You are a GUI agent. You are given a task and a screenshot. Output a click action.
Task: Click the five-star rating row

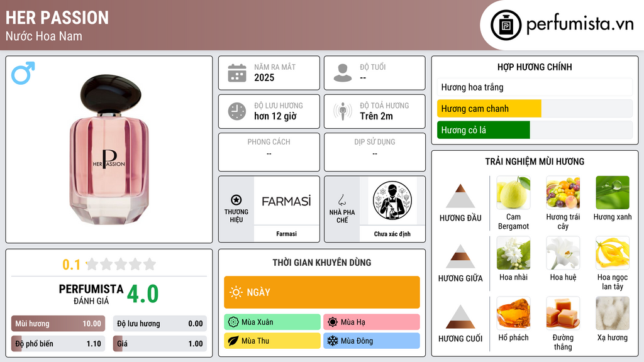(x=121, y=264)
